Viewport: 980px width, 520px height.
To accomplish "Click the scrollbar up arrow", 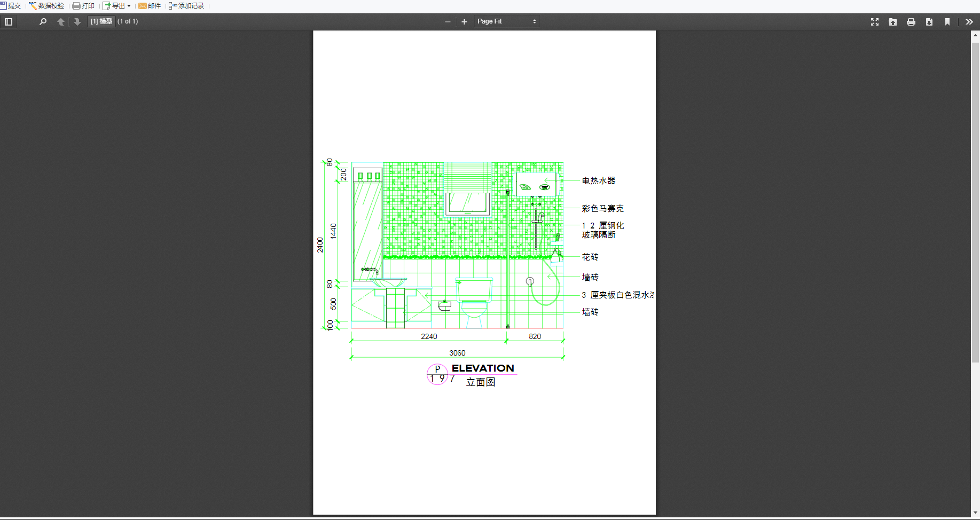I will click(975, 35).
